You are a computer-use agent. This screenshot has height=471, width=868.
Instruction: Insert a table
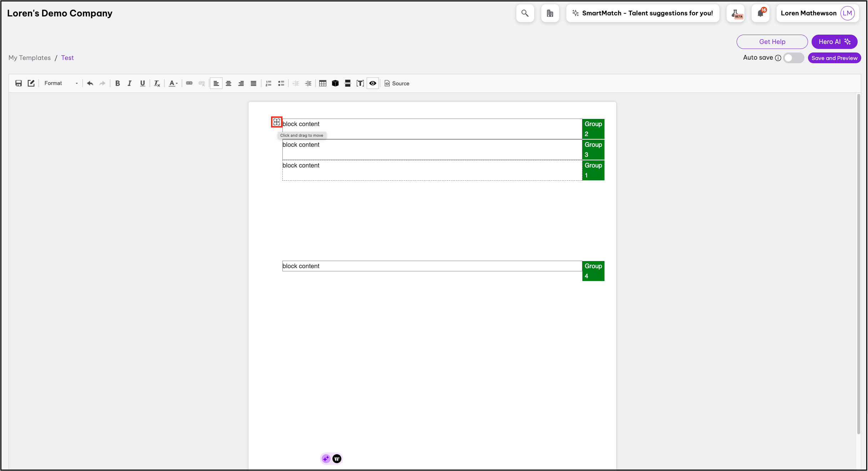coord(323,83)
